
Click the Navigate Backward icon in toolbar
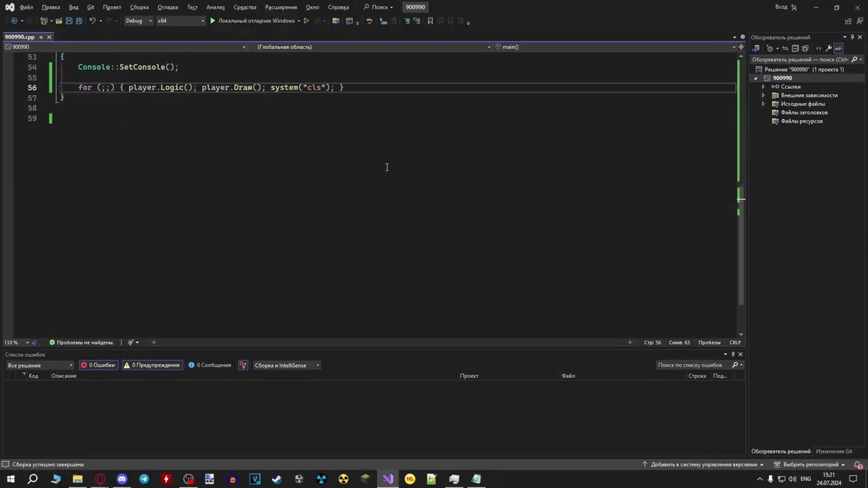click(14, 21)
